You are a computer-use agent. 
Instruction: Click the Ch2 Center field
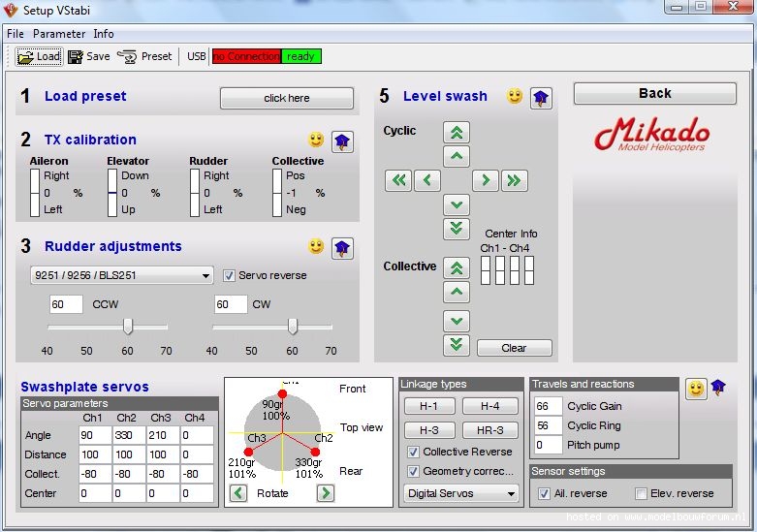(x=129, y=493)
